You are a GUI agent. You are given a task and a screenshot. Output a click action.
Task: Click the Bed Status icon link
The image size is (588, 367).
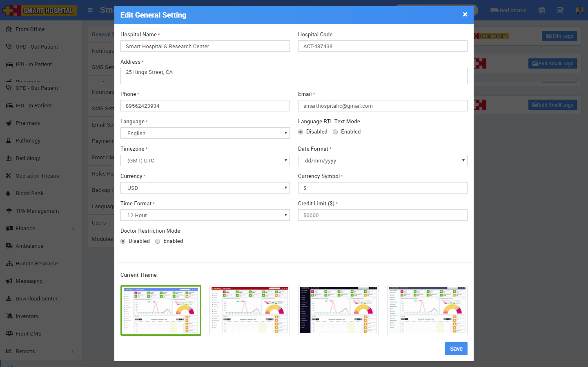click(508, 10)
